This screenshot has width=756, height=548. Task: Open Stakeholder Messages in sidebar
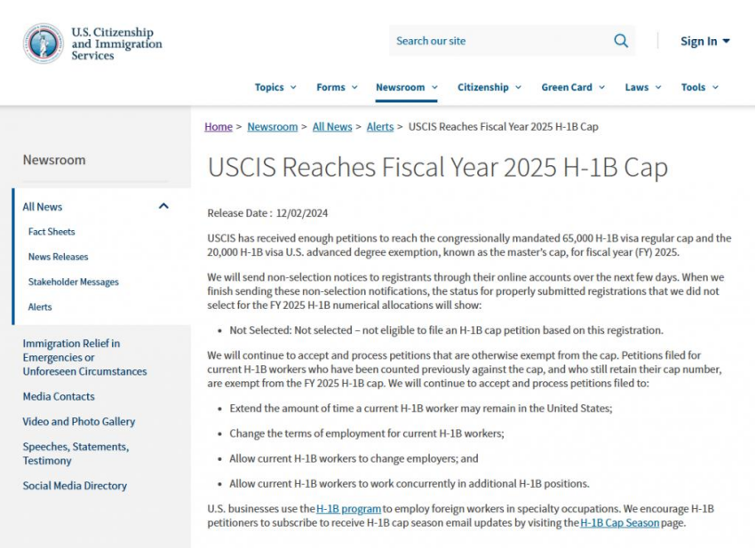pos(73,282)
